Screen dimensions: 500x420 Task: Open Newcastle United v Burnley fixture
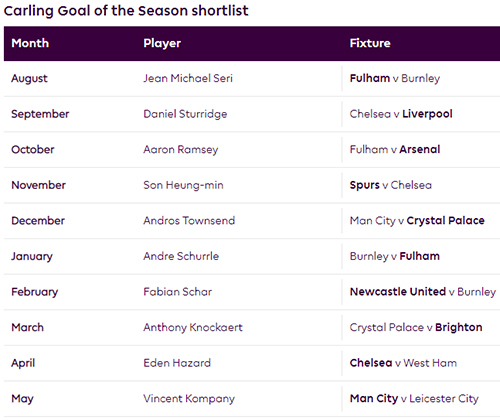(x=423, y=292)
